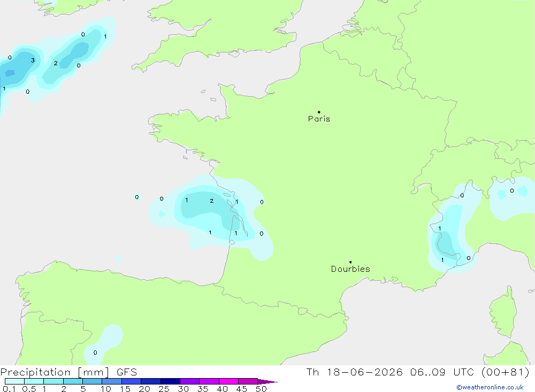The image size is (535, 392).
Task: Click the over-50 arrow tip of the legend
Action: 268,382
